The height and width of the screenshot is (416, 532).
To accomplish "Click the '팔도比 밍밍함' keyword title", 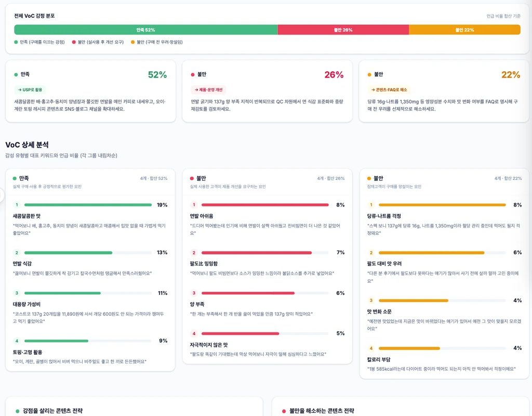I will [204, 264].
